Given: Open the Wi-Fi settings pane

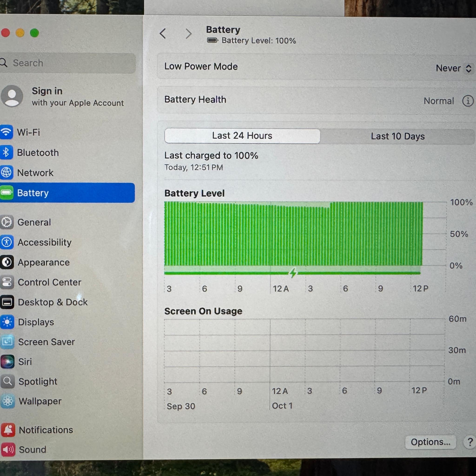Looking at the screenshot, I should [67, 132].
